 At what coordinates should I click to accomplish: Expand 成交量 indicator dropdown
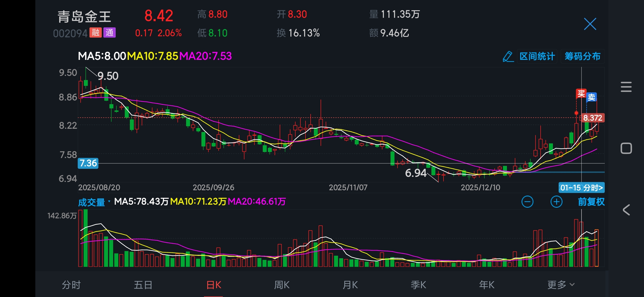click(x=94, y=202)
